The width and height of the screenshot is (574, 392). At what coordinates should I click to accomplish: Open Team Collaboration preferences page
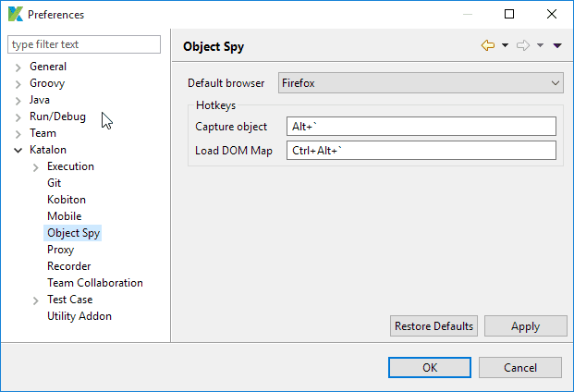tap(95, 283)
